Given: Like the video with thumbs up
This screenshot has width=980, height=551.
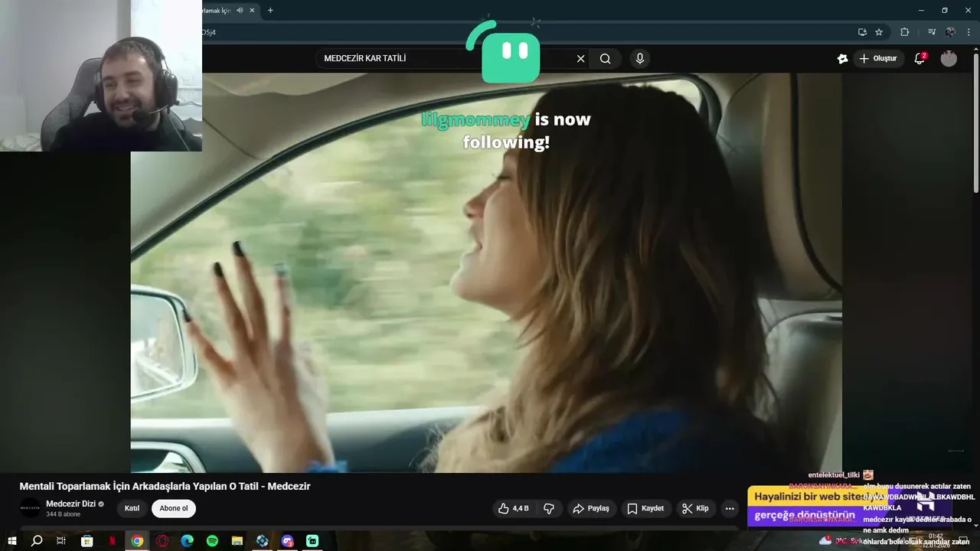Looking at the screenshot, I should [x=513, y=508].
